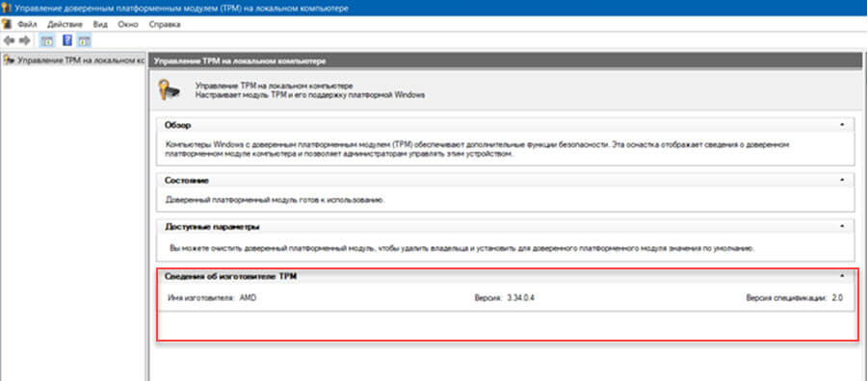The height and width of the screenshot is (381, 868).
Task: Collapse the Сведения об изготовителе TPM section
Action: coord(842,275)
